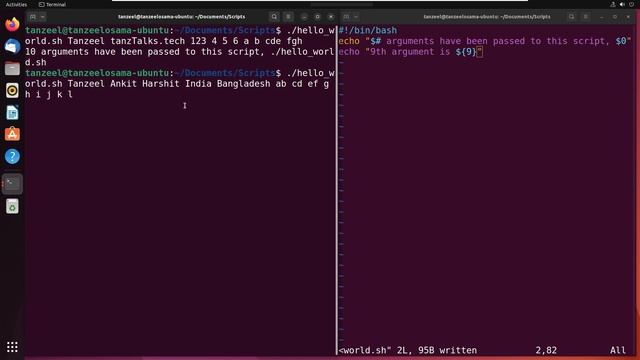Maximize the left terminal window
The width and height of the screenshot is (640, 360).
tap(318, 17)
